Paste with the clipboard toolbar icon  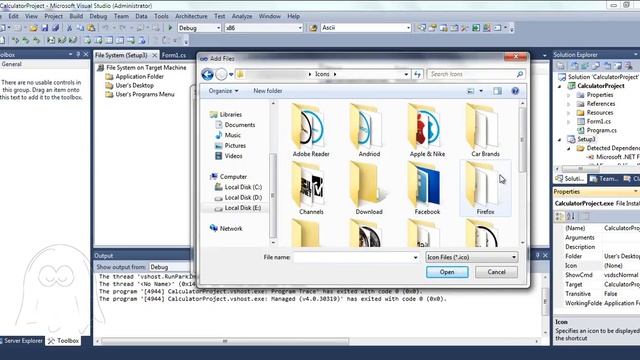[91, 28]
